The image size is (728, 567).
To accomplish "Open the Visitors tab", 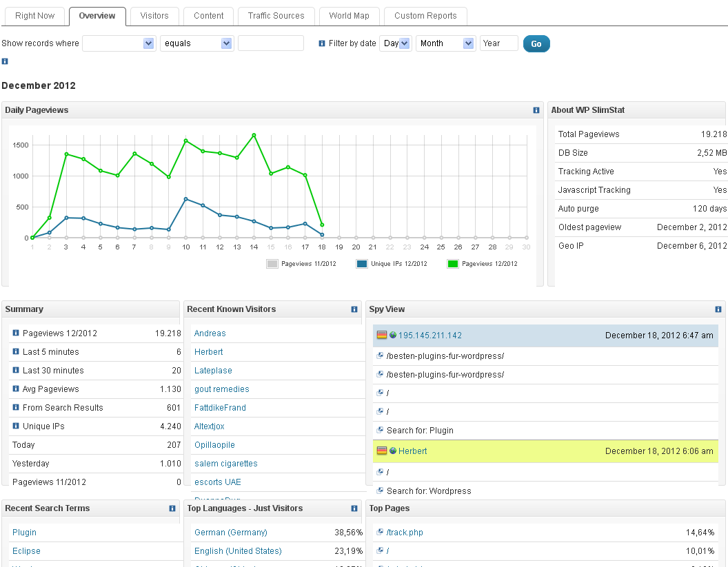I will (154, 16).
